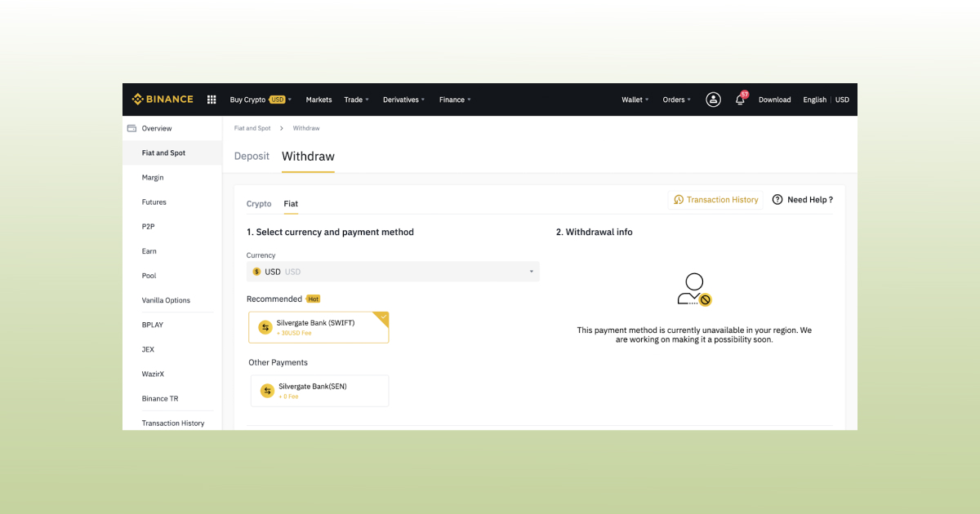Open the Markets menu item

[318, 99]
